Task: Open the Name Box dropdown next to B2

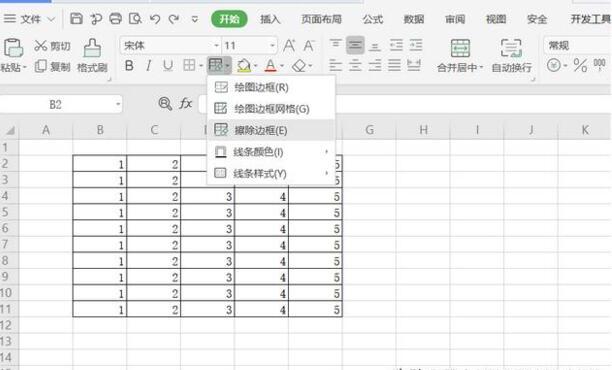Action: (x=118, y=104)
